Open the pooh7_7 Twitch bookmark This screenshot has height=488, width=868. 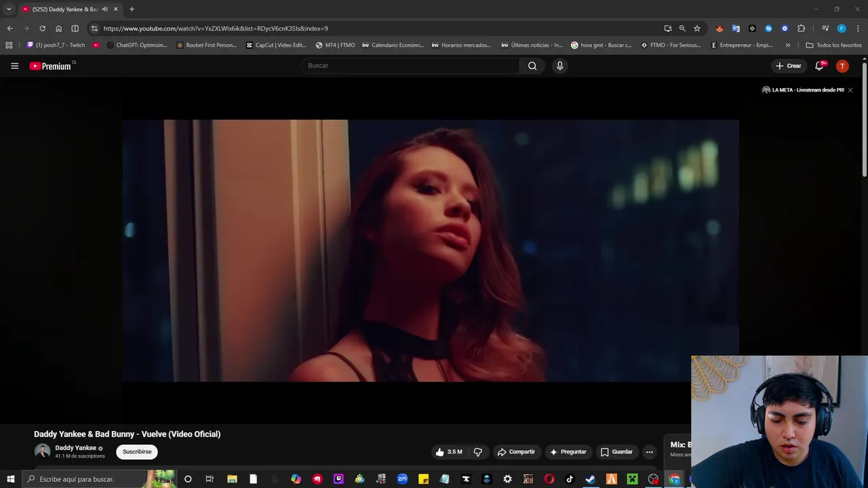point(56,45)
